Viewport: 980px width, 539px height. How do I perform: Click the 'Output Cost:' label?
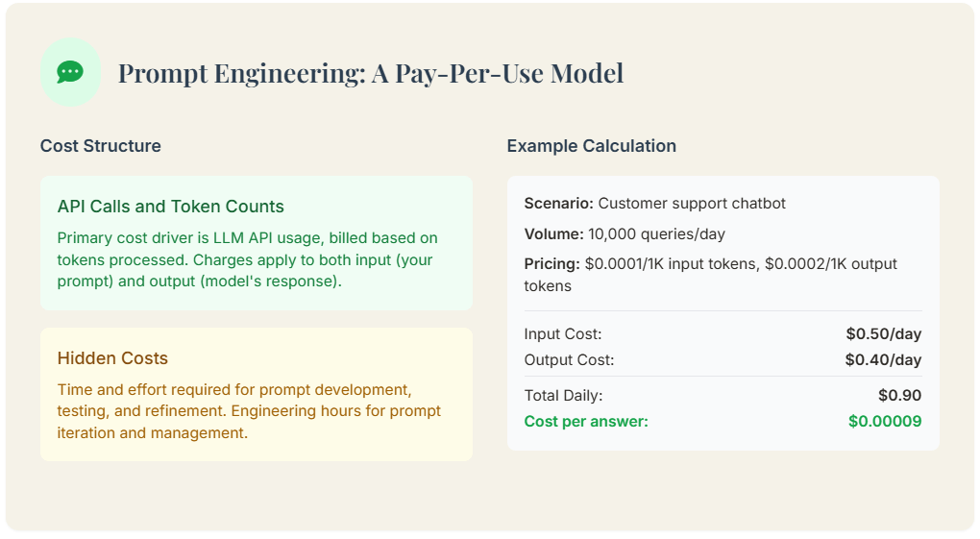(x=569, y=360)
